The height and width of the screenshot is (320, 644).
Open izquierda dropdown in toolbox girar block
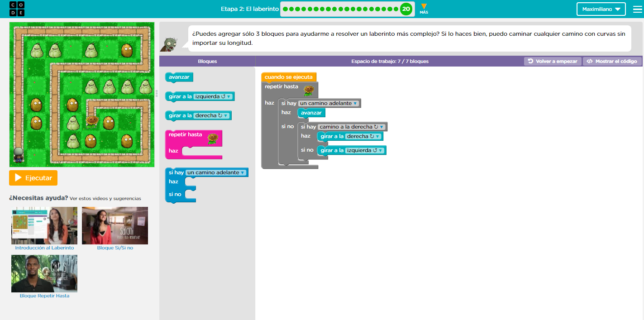coord(213,96)
